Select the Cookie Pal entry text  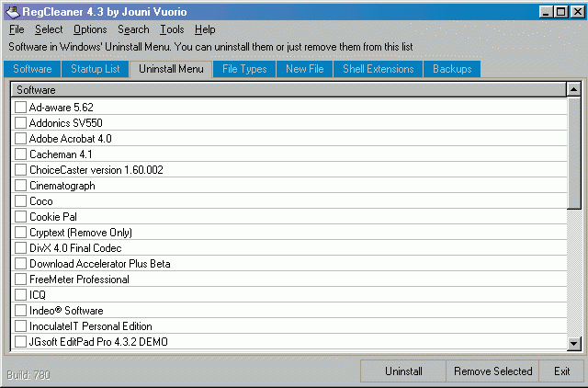(x=53, y=217)
